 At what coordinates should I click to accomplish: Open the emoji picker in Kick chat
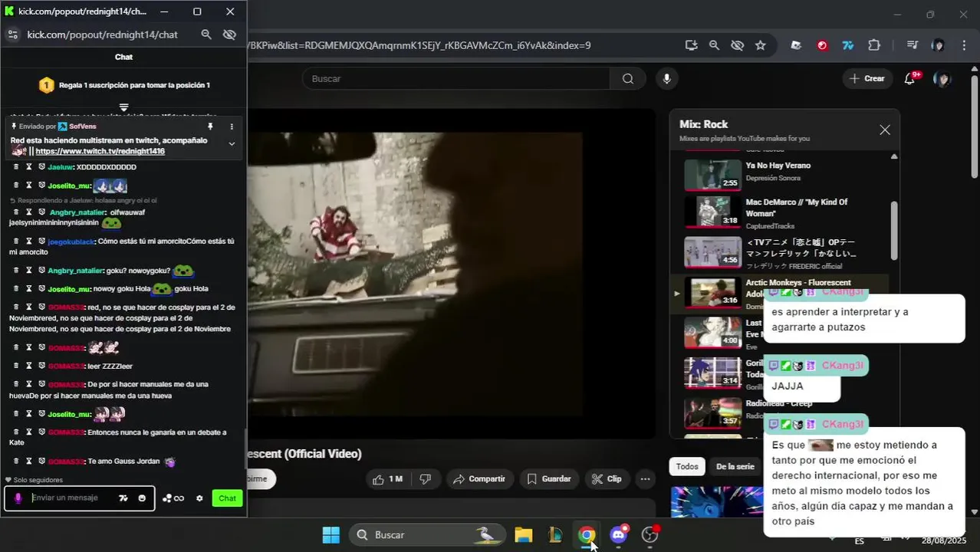click(x=142, y=498)
